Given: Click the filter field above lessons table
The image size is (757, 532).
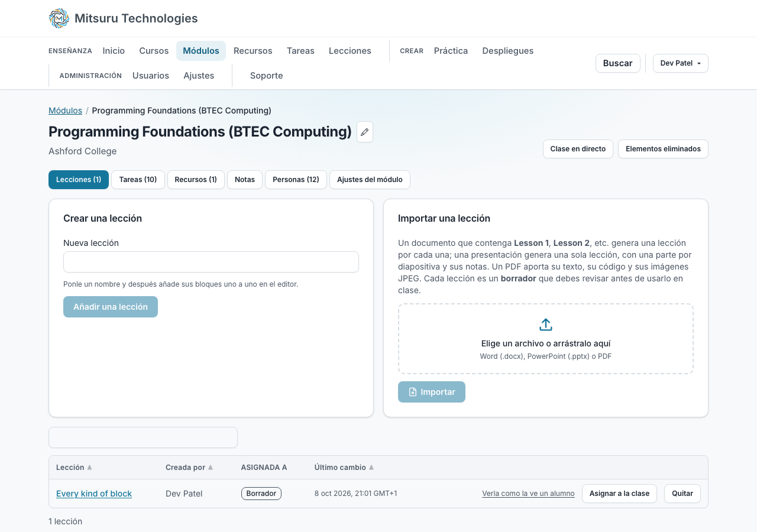Looking at the screenshot, I should tap(143, 437).
